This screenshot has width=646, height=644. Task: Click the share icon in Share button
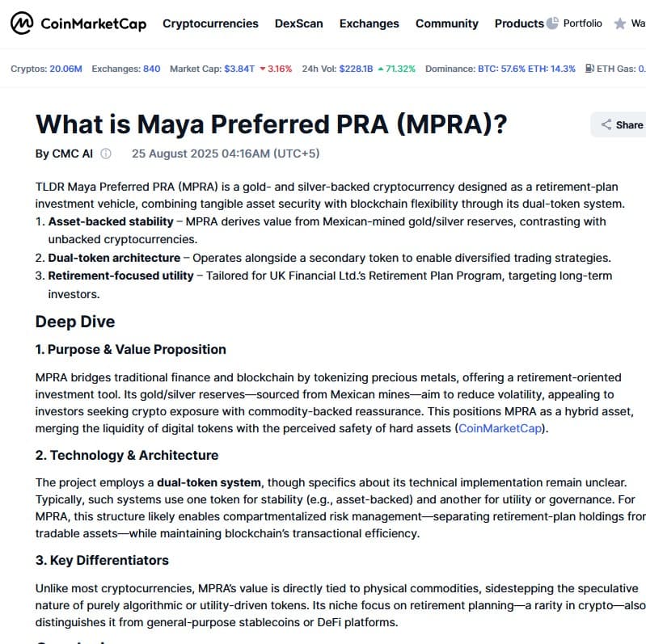point(606,124)
